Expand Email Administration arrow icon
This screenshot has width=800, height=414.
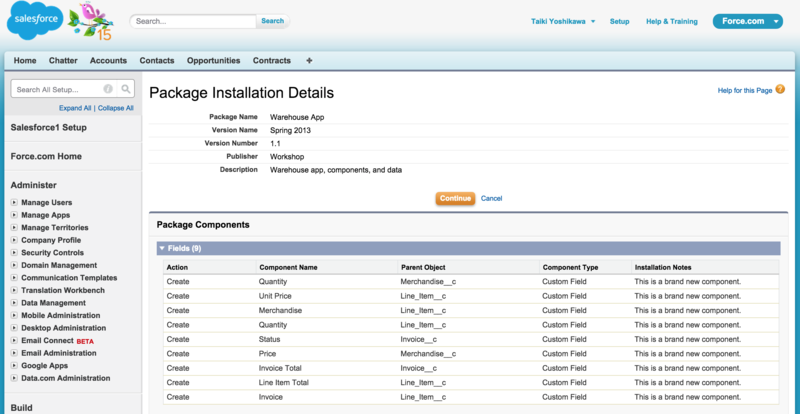tap(14, 353)
